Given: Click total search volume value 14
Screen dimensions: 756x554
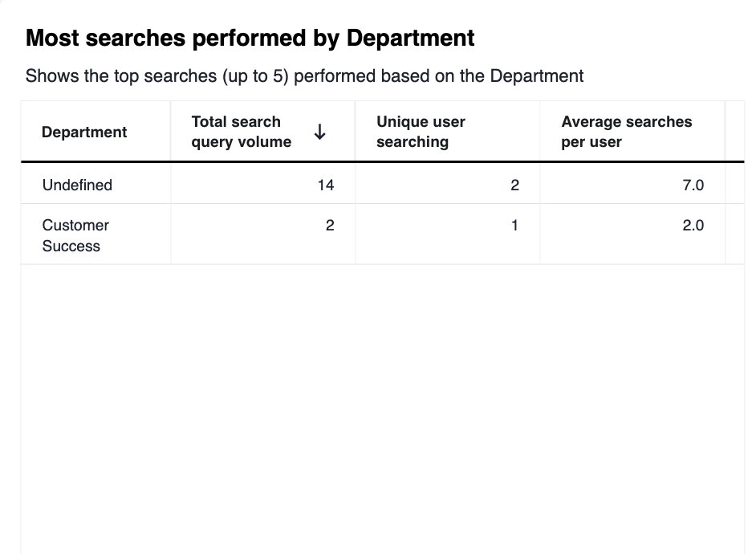Looking at the screenshot, I should coord(325,185).
